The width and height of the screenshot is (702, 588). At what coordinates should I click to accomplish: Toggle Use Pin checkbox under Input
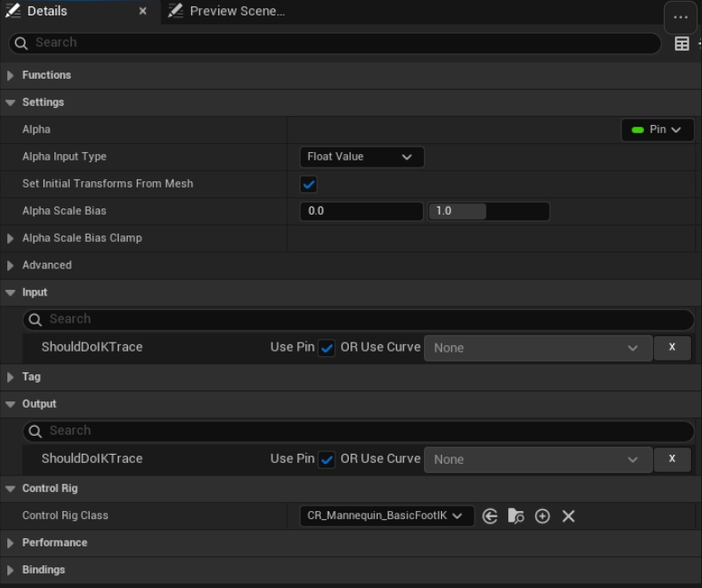tap(327, 348)
